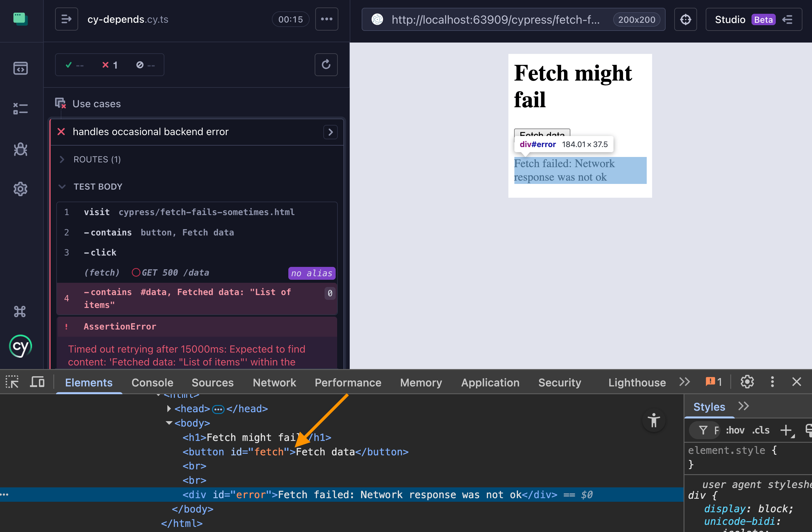Select the h1 element in DOM tree
812x532 pixels.
257,437
